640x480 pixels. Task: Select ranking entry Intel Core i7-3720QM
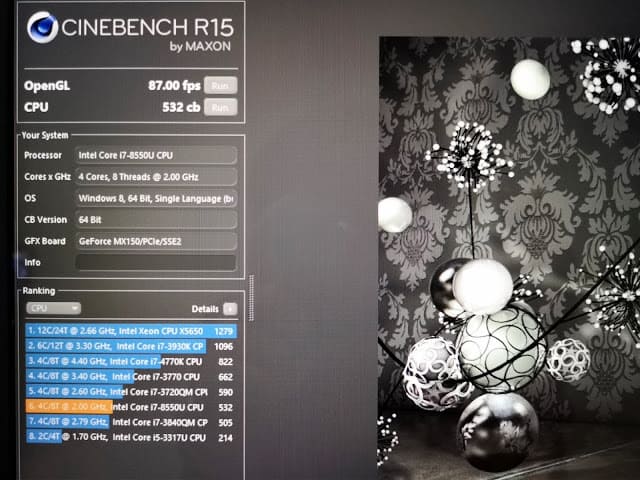131,392
